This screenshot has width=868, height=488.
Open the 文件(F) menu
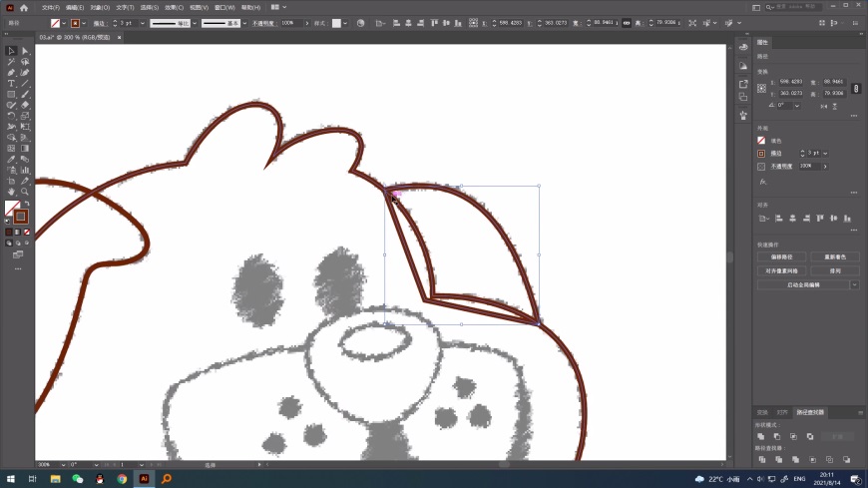(x=50, y=7)
